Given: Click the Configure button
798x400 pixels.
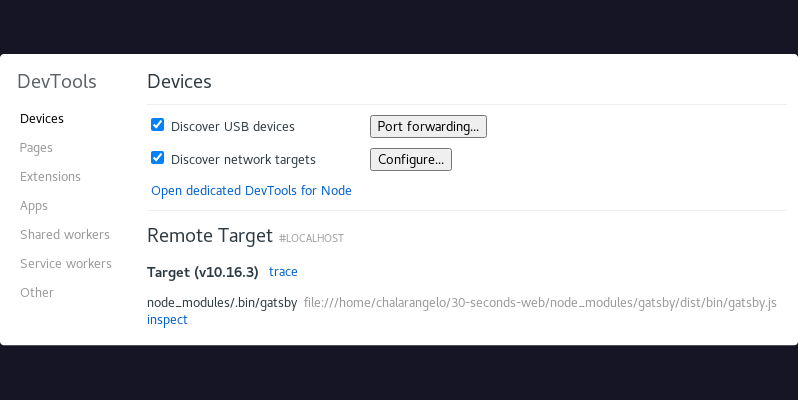Looking at the screenshot, I should [410, 159].
